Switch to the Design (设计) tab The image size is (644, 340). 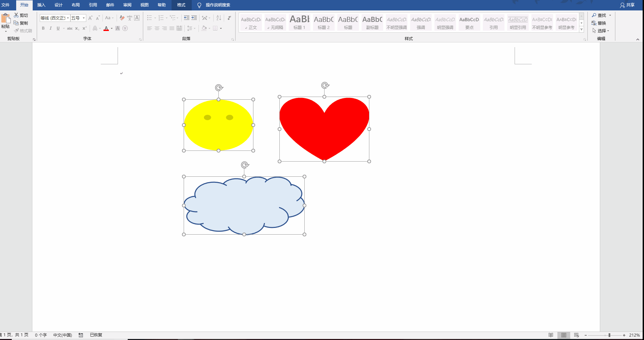[x=59, y=5]
